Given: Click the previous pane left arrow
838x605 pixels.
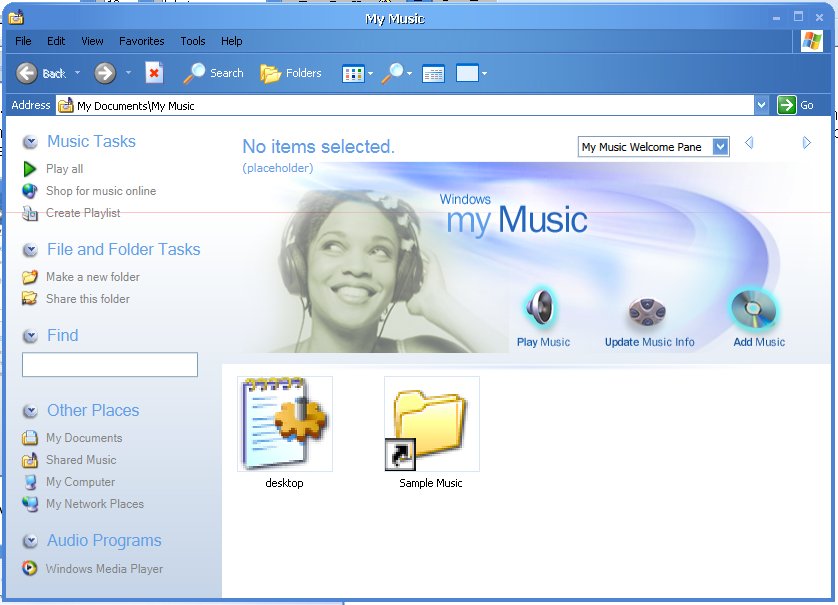Looking at the screenshot, I should pos(749,143).
